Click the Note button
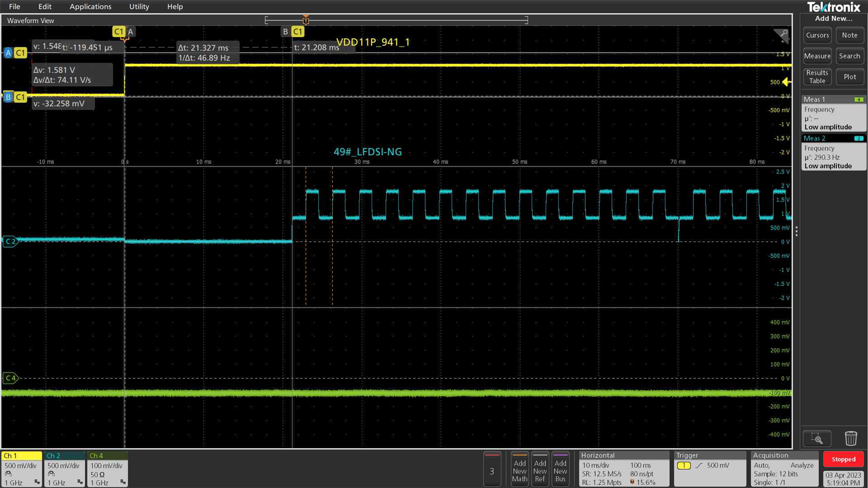This screenshot has width=868, height=488. pos(850,35)
